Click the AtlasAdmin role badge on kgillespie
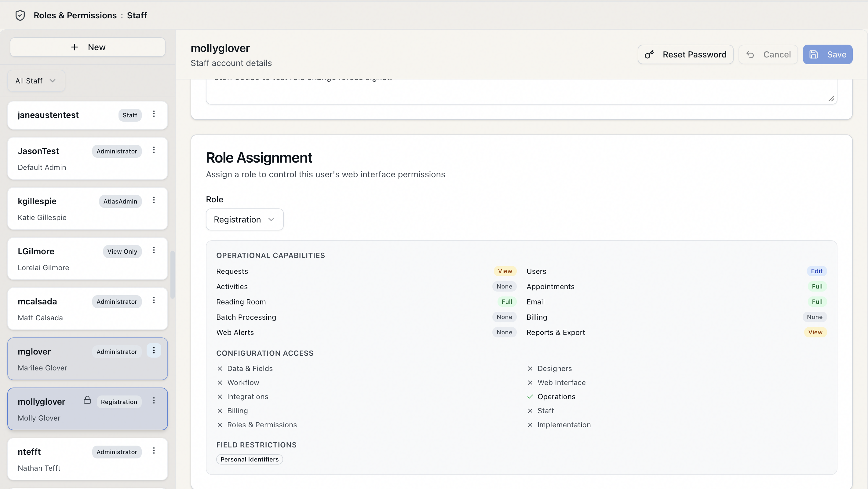The width and height of the screenshot is (868, 489). [x=120, y=201]
